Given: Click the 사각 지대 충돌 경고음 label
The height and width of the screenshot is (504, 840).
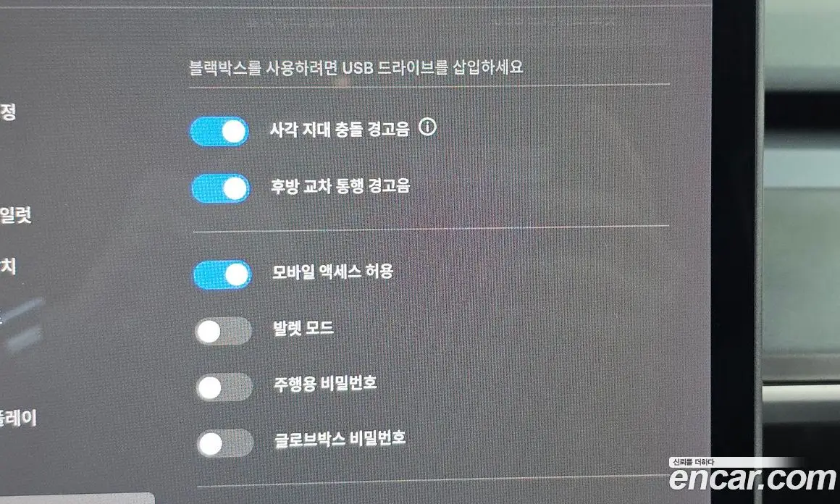Looking at the screenshot, I should coord(340,129).
